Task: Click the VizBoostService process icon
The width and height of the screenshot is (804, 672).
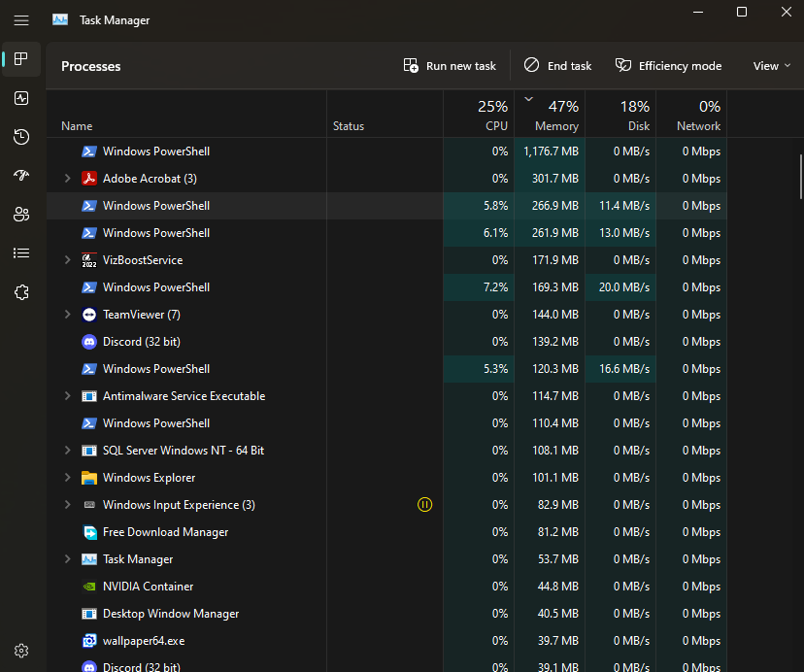Action: click(x=89, y=260)
